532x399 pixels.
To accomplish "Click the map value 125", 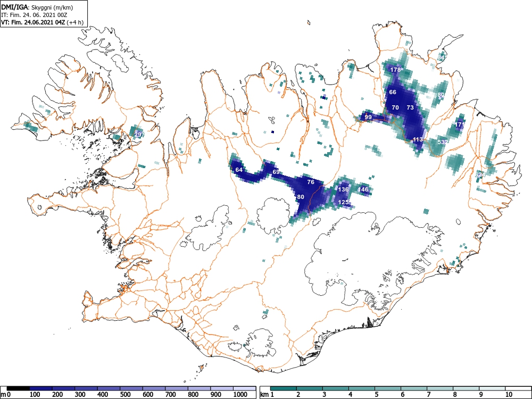I will 344,203.
